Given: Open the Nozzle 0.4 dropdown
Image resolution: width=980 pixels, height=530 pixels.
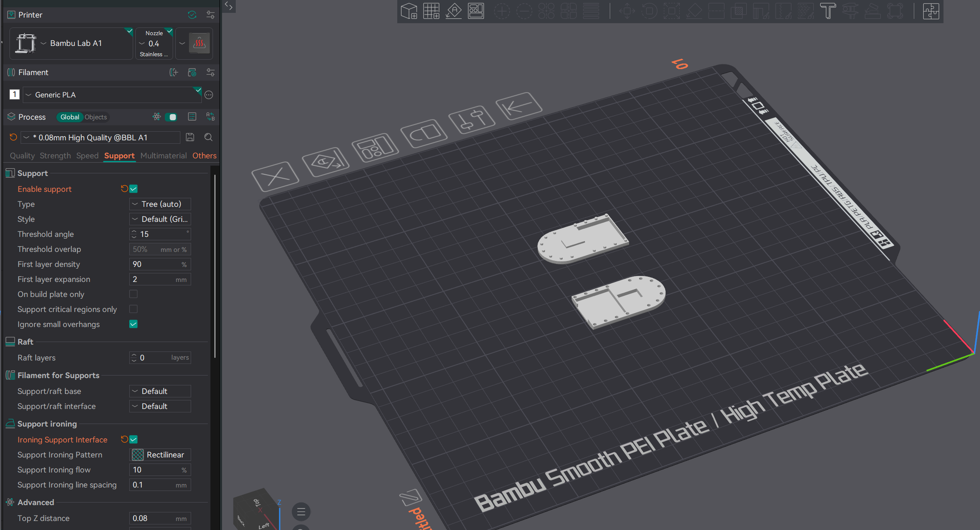Looking at the screenshot, I should [154, 43].
